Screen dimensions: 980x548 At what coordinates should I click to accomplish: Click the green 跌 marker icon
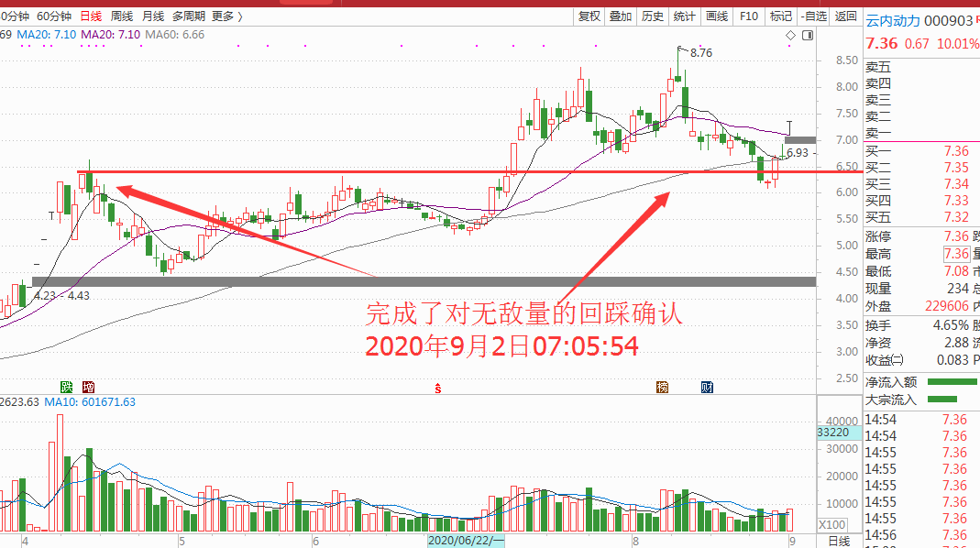66,387
